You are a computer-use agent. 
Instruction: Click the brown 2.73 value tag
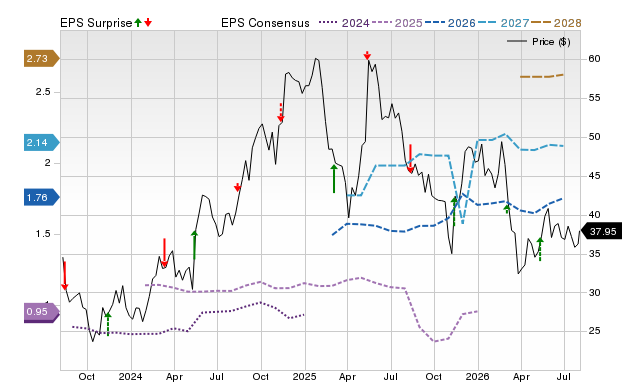pyautogui.click(x=41, y=59)
